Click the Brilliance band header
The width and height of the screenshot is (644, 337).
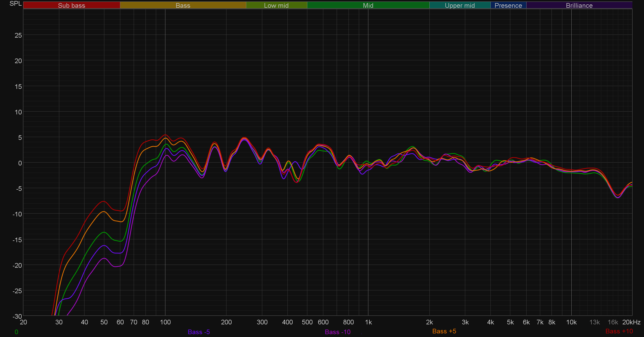[x=579, y=5]
